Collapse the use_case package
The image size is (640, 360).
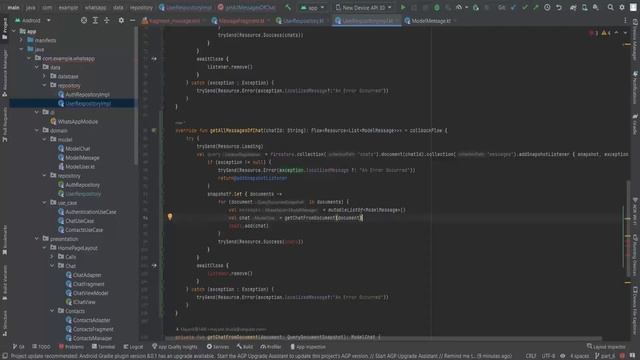(x=44, y=203)
